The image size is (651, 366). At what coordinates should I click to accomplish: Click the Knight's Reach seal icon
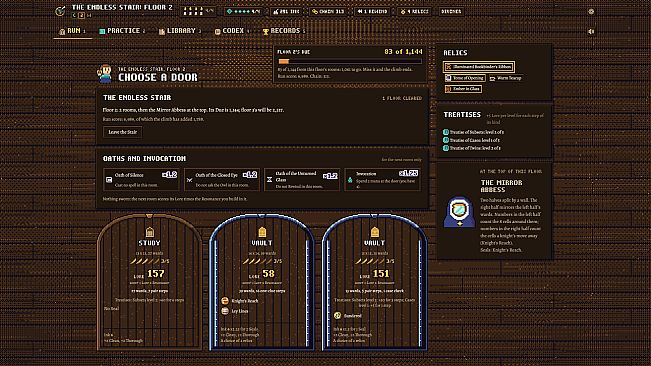(225, 300)
